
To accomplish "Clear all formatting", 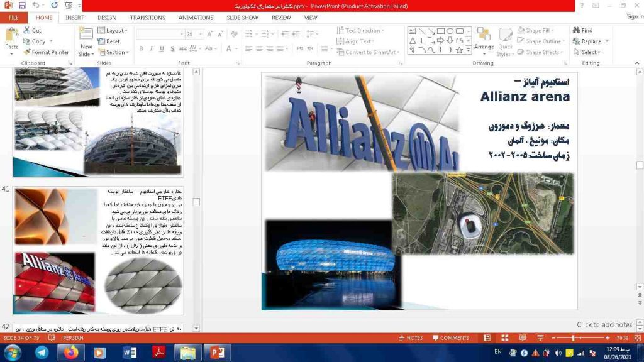I will [234, 34].
